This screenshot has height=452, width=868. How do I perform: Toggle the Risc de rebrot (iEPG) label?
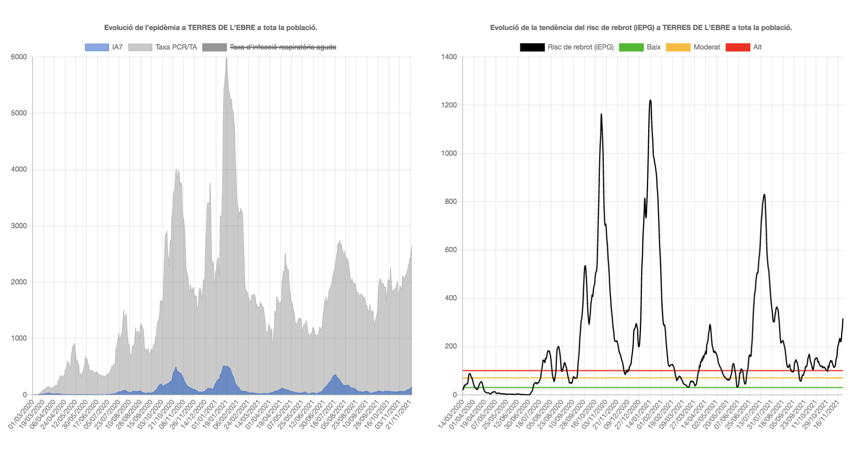click(581, 47)
